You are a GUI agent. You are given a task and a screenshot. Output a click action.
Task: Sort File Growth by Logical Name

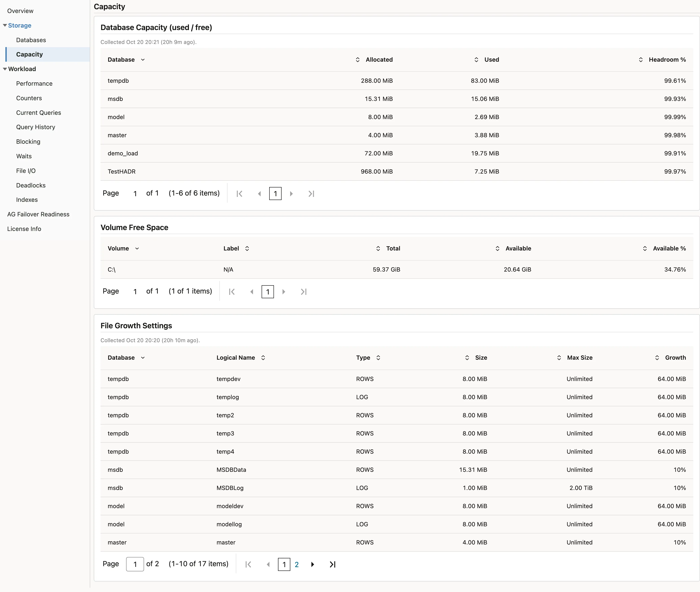click(x=263, y=358)
